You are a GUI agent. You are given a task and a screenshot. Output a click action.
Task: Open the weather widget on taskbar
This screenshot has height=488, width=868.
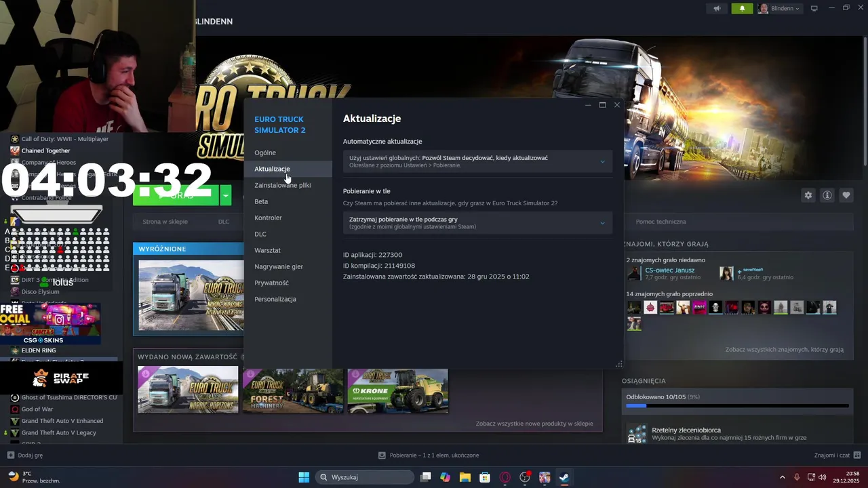pyautogui.click(x=34, y=477)
